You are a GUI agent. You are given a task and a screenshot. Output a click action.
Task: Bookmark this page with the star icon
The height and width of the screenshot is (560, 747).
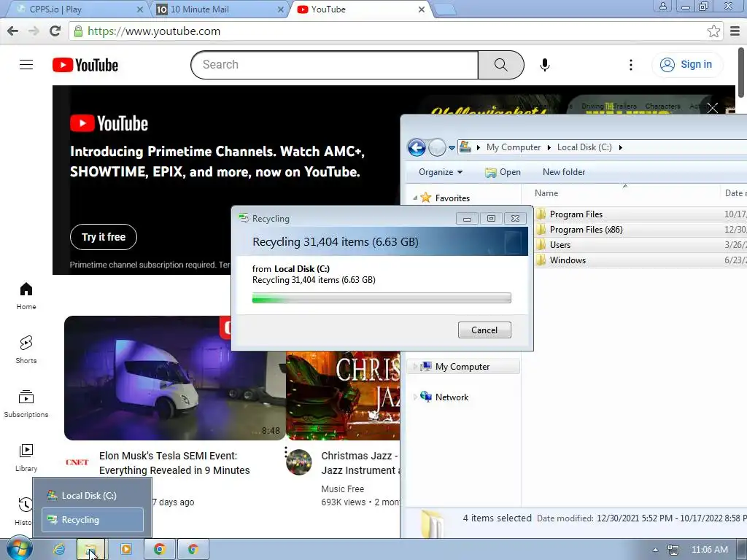pyautogui.click(x=713, y=31)
